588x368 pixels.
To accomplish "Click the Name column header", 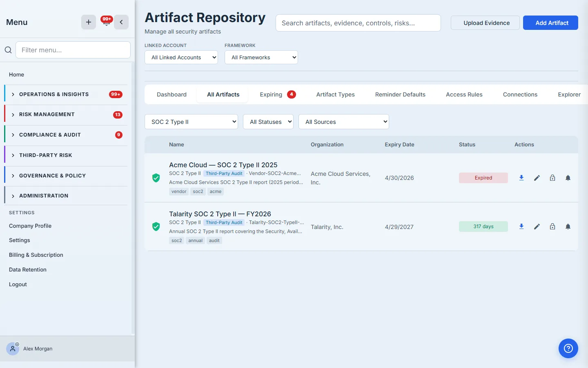I will [x=176, y=145].
